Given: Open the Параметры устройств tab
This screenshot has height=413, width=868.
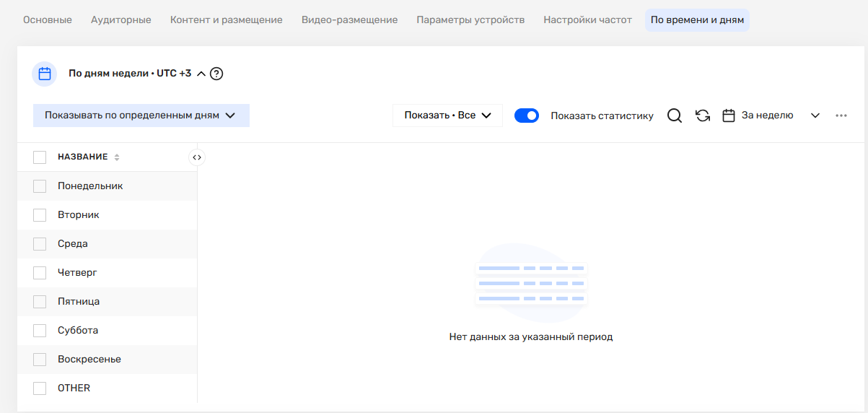Looking at the screenshot, I should 470,20.
